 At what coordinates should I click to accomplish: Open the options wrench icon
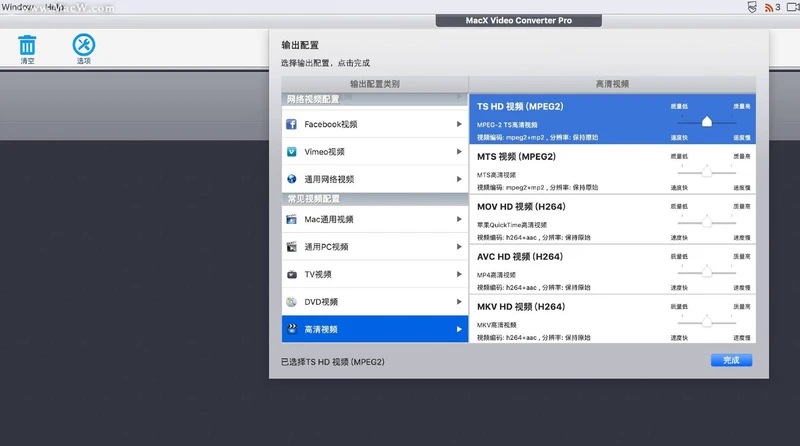tap(84, 44)
